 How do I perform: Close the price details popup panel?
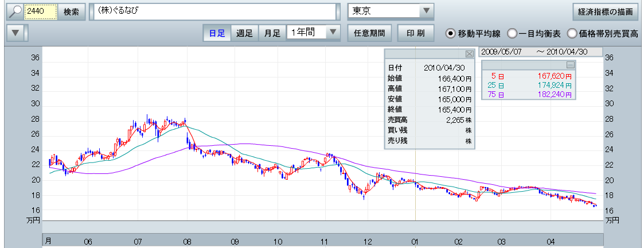point(469,53)
